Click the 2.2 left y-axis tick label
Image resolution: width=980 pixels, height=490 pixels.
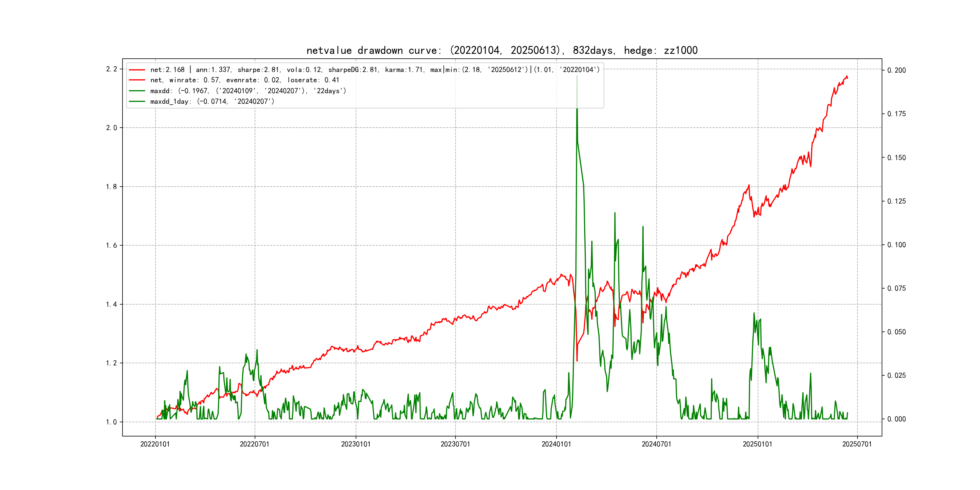point(112,69)
